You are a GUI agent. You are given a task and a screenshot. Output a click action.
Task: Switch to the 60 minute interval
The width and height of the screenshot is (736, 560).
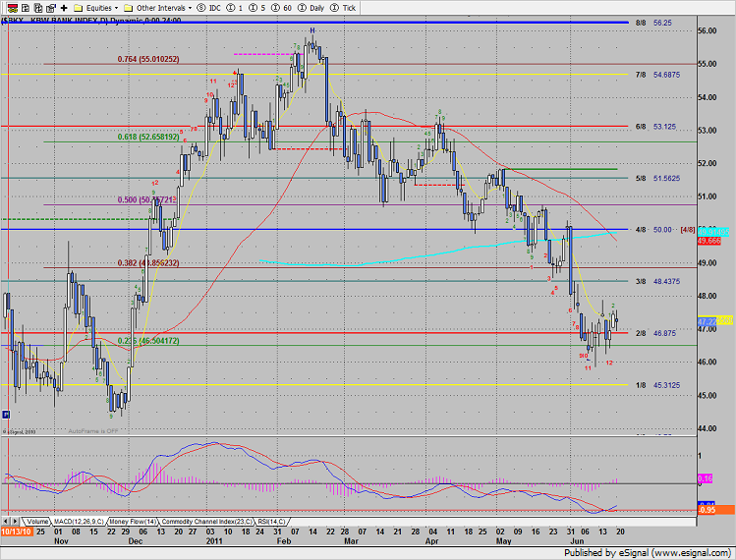click(282, 8)
